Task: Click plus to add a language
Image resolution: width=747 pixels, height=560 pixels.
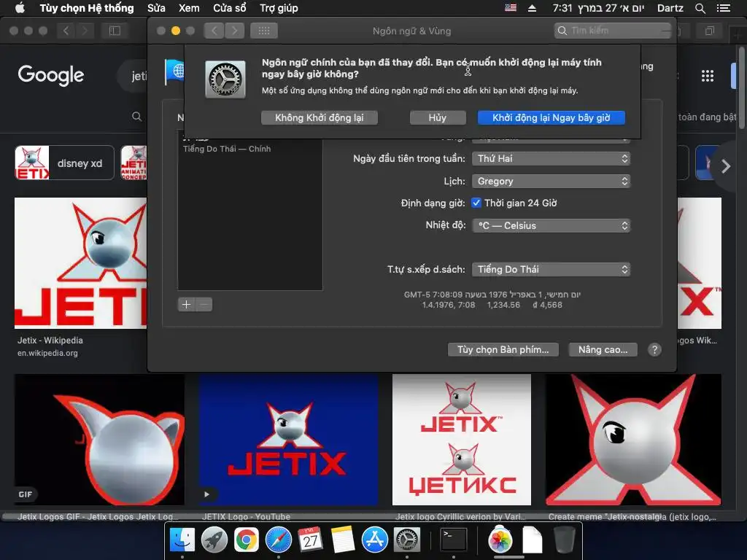Action: 186,304
